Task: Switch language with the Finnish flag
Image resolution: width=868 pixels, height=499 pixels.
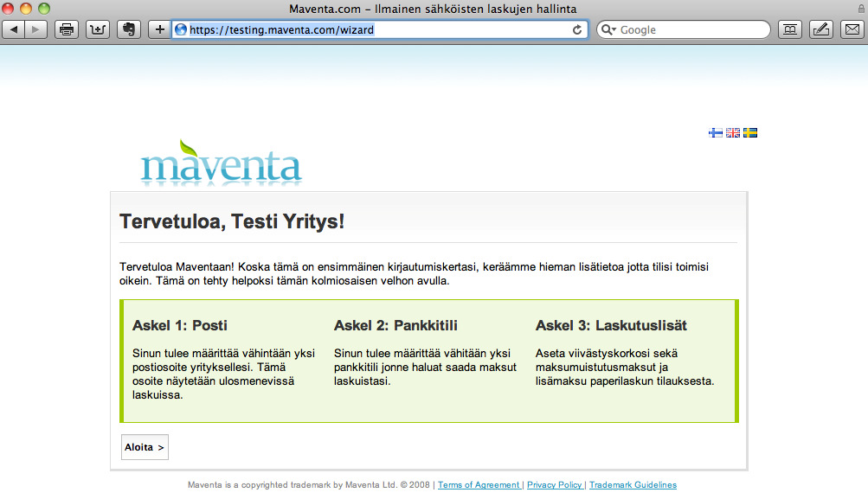Action: point(715,133)
